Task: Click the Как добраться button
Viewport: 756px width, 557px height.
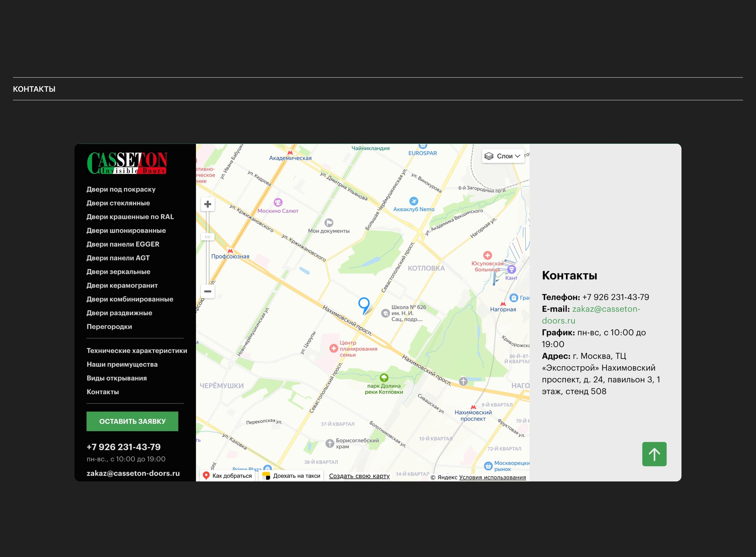Action: (227, 476)
